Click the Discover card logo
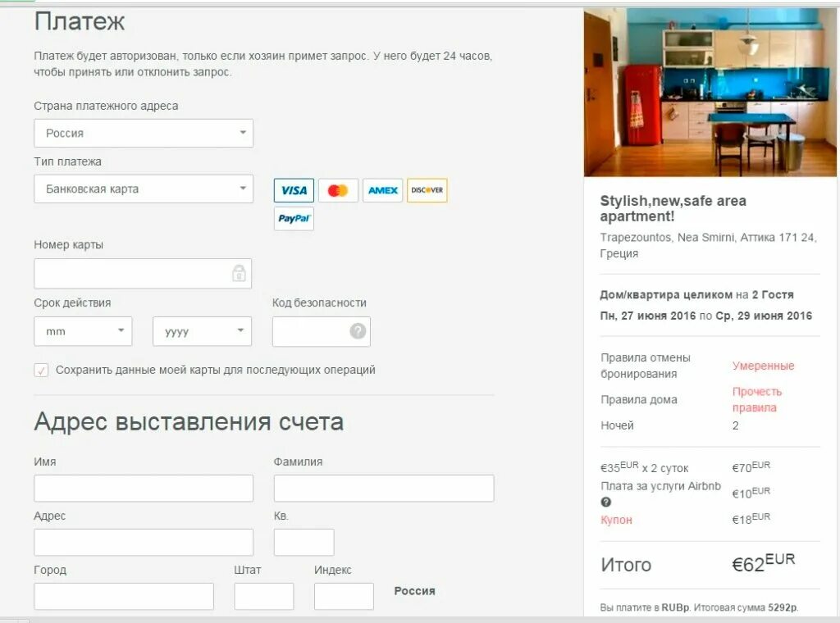840x623 pixels. (x=427, y=190)
